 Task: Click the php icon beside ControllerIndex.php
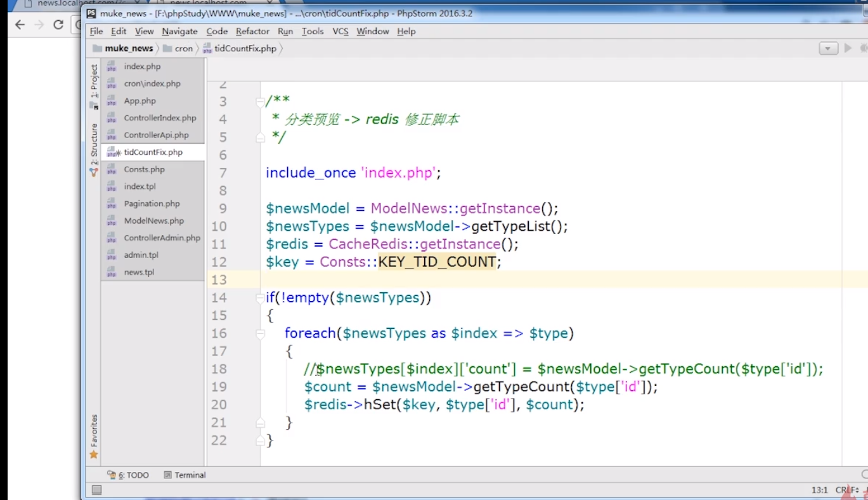112,118
